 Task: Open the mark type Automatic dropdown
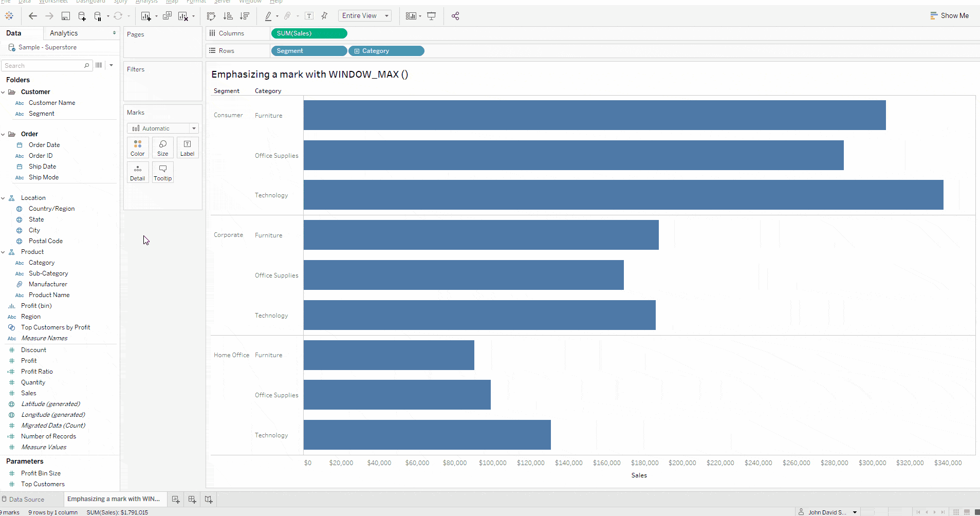pyautogui.click(x=163, y=128)
